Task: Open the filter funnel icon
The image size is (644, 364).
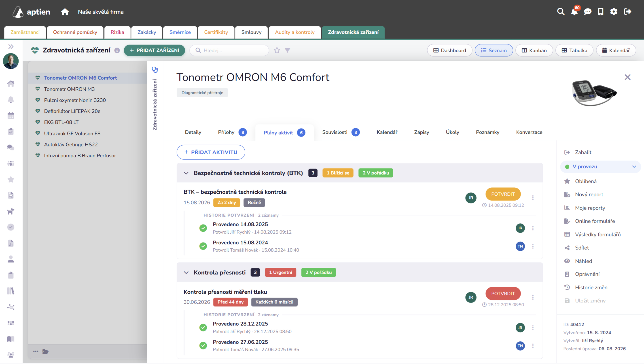Action: 288,50
